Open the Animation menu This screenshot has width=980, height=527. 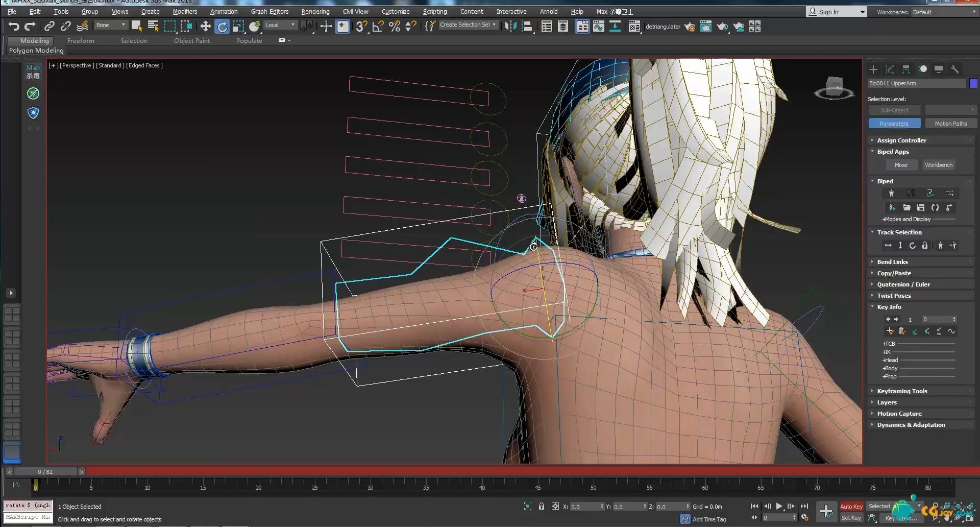(x=224, y=12)
